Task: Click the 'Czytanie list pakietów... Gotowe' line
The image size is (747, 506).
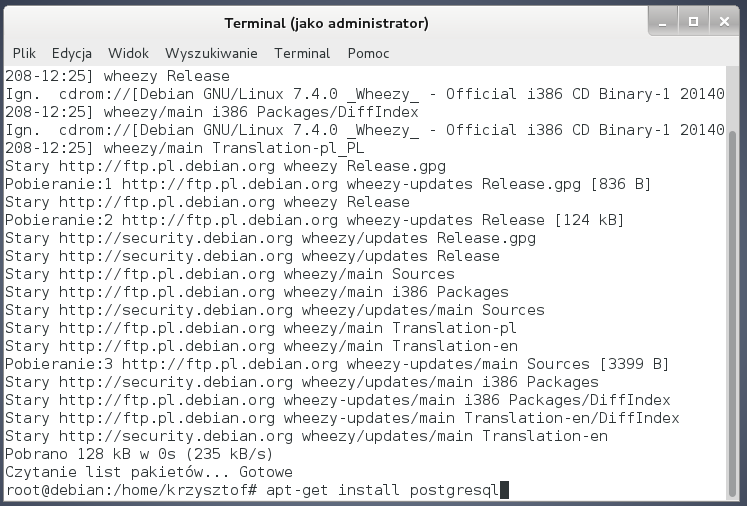Action: (148, 472)
